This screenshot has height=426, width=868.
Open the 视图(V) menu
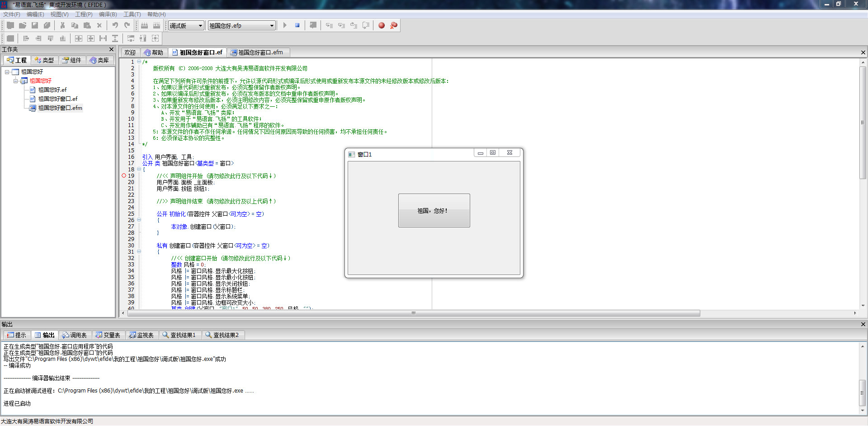click(x=60, y=14)
